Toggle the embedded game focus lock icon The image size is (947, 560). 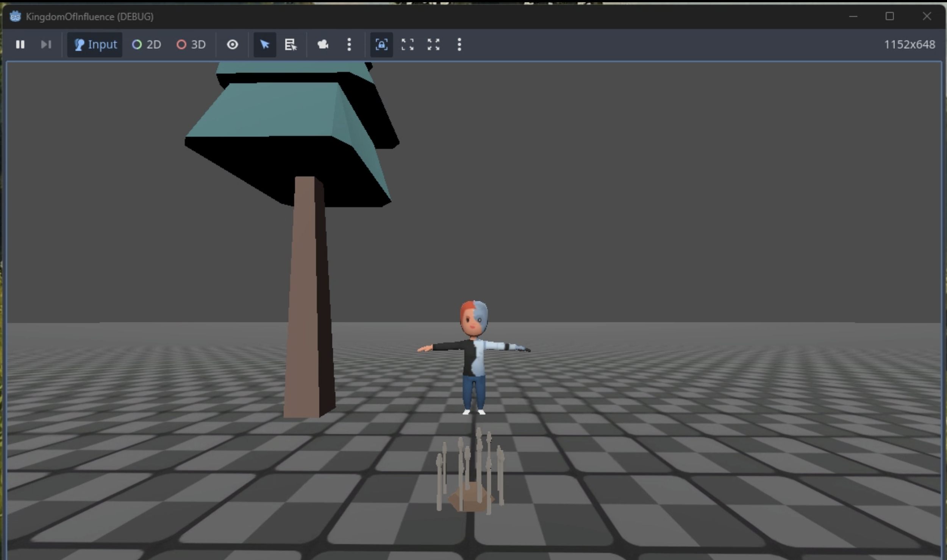click(x=381, y=45)
